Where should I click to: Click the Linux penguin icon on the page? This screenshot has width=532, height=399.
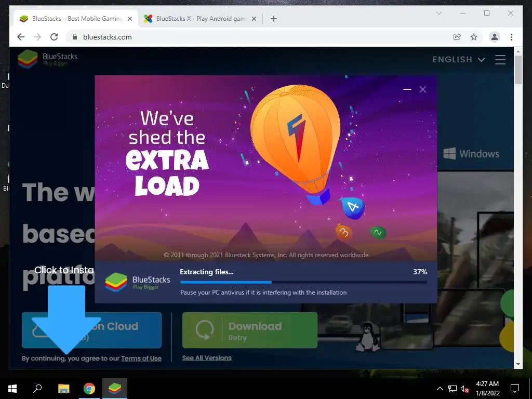pyautogui.click(x=367, y=337)
